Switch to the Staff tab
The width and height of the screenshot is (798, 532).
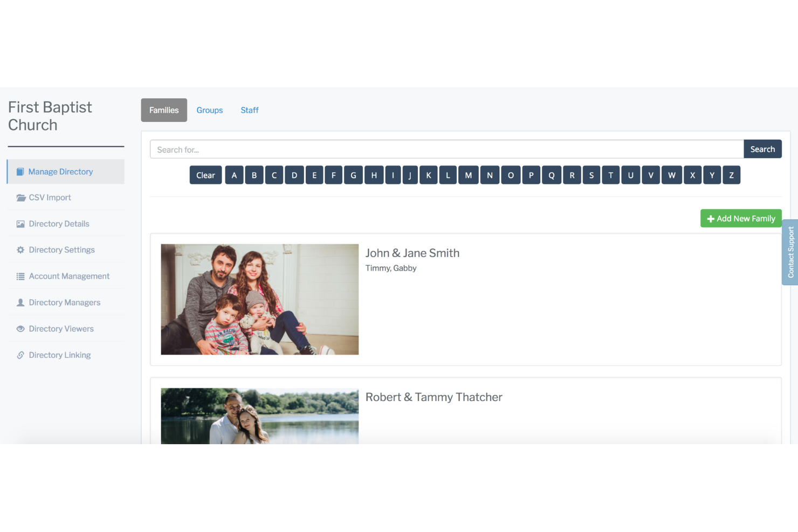pyautogui.click(x=250, y=110)
